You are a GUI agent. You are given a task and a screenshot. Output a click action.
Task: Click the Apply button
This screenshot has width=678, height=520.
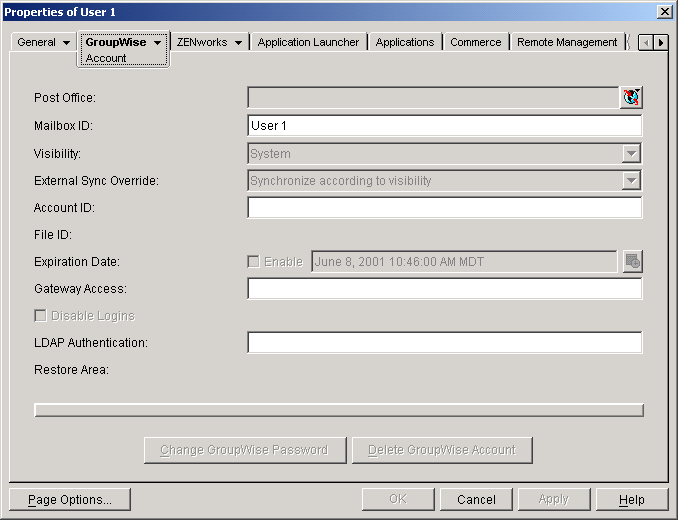pos(554,500)
